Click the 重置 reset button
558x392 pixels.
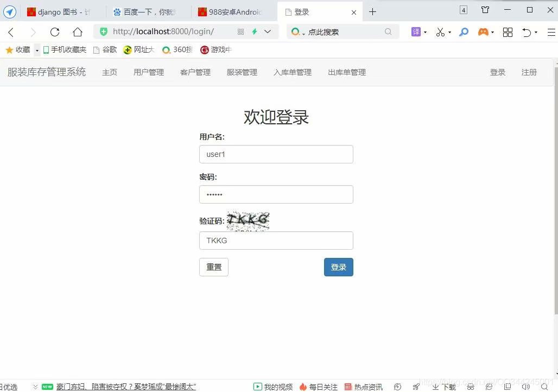[x=214, y=267]
